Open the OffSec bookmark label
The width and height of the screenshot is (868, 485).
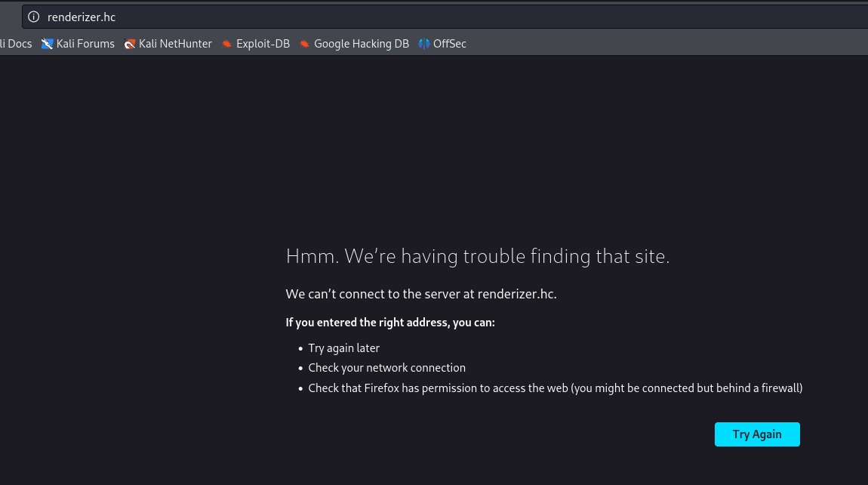coord(449,44)
